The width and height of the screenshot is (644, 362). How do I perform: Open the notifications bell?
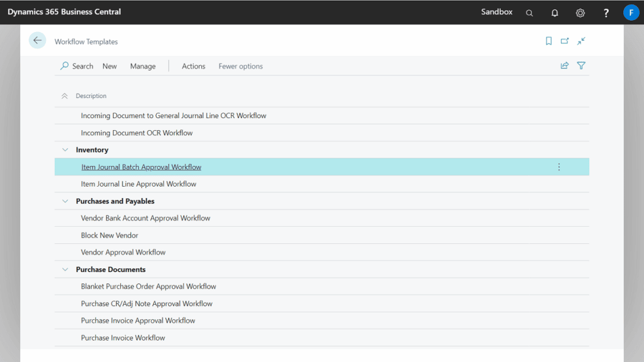click(555, 13)
